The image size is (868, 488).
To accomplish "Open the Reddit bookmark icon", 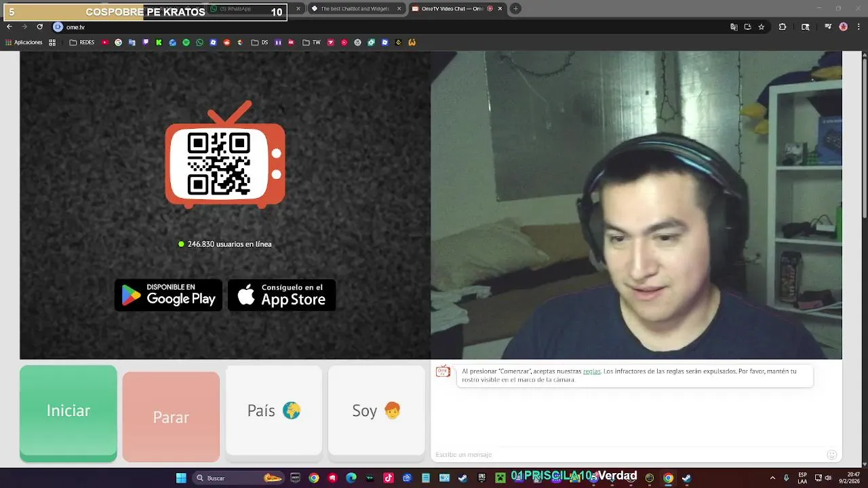I will pyautogui.click(x=226, y=42).
